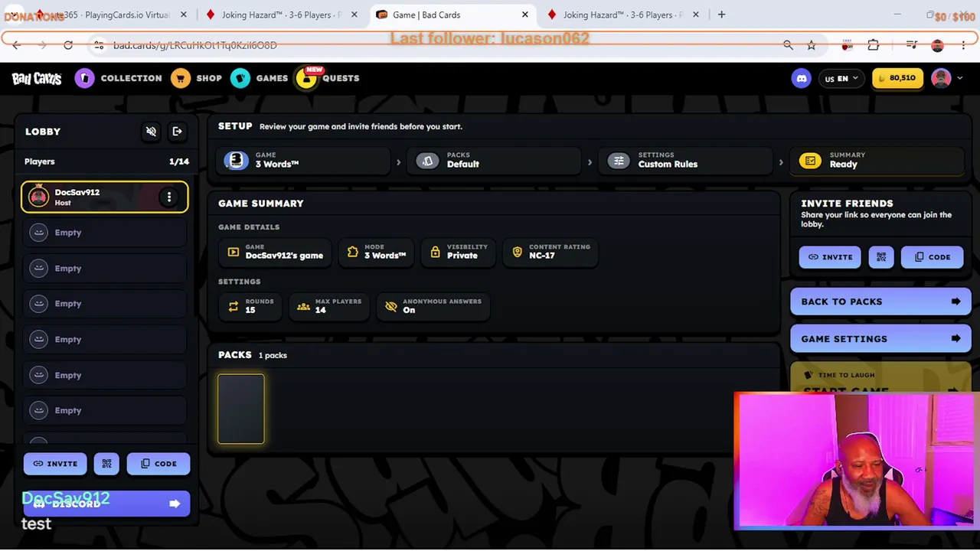
Task: Open the DocSav912 player options menu
Action: pyautogui.click(x=169, y=197)
